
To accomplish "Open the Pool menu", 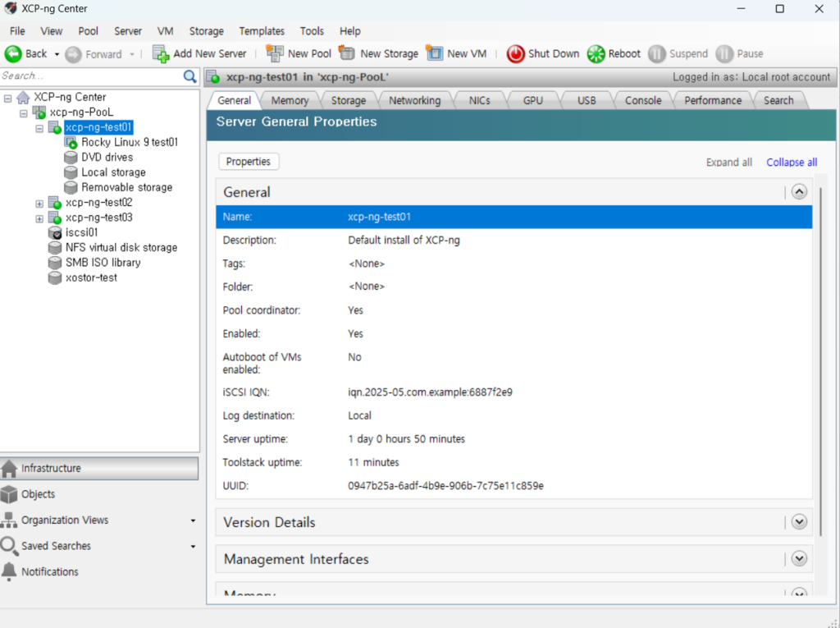I will (x=89, y=31).
